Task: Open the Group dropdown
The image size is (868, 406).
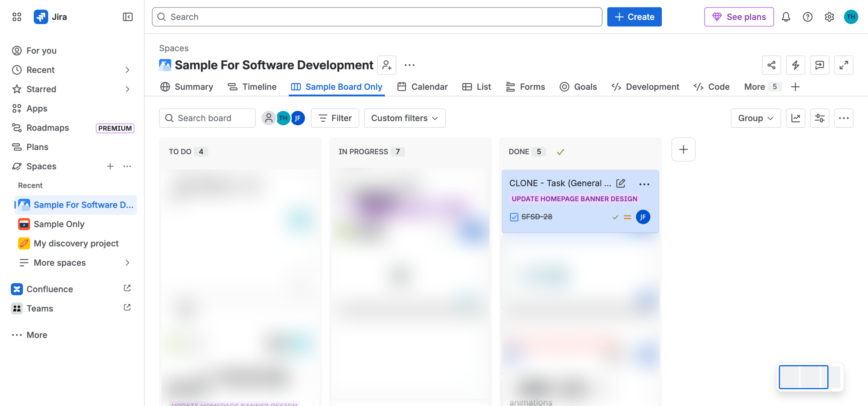Action: tap(756, 118)
